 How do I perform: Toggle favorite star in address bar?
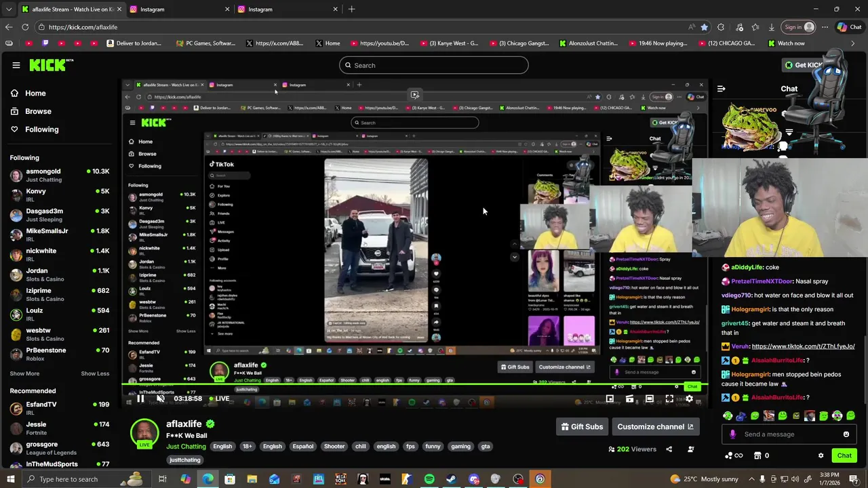click(705, 27)
